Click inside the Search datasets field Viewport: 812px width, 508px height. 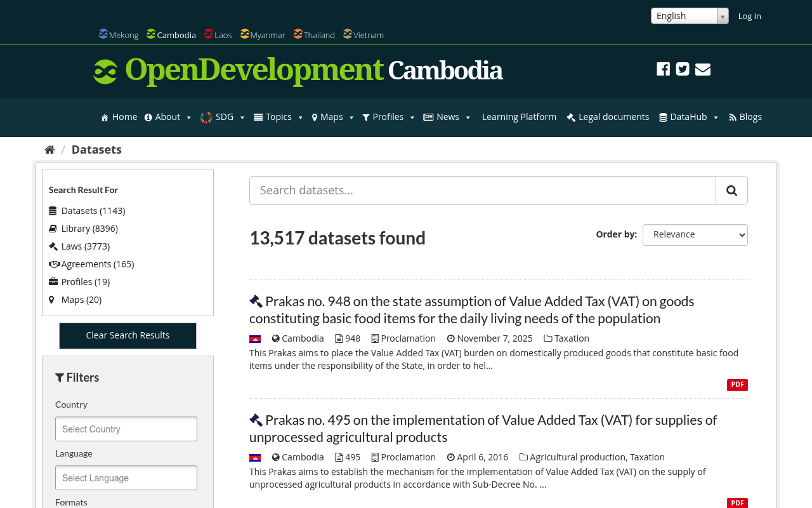(x=483, y=190)
